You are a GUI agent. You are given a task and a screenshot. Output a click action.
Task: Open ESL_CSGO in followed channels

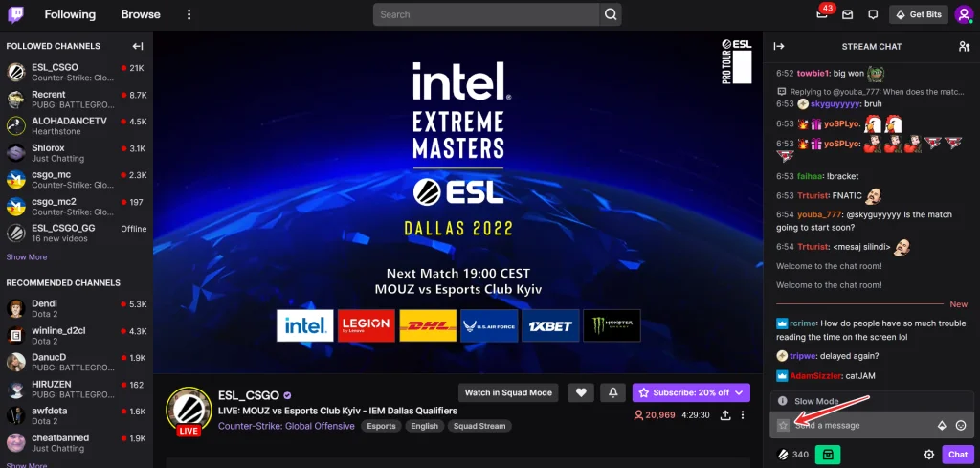(x=77, y=73)
